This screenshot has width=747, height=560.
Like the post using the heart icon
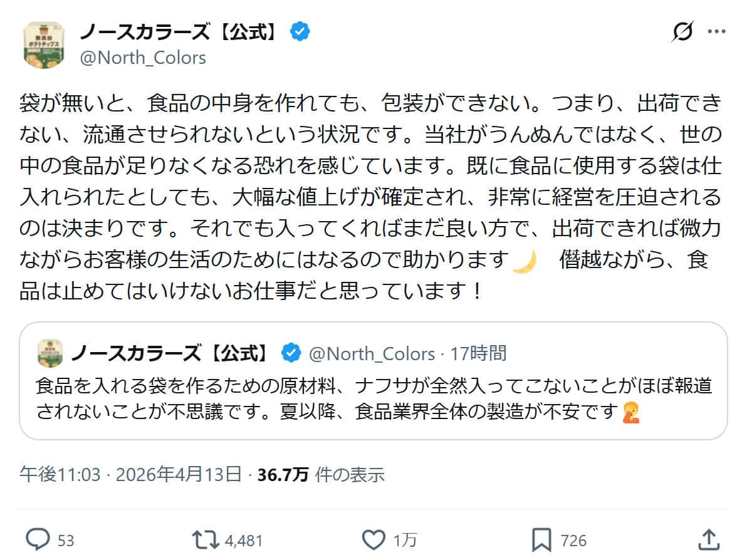[373, 539]
